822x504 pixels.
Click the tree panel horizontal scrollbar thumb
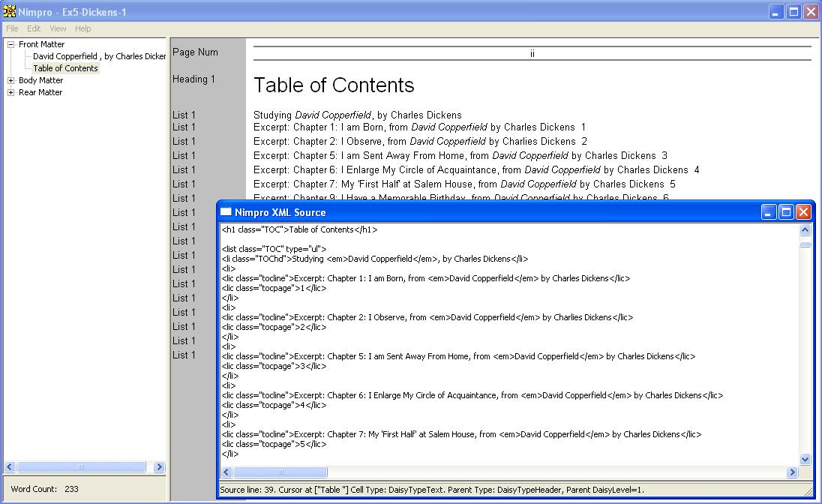[x=81, y=466]
